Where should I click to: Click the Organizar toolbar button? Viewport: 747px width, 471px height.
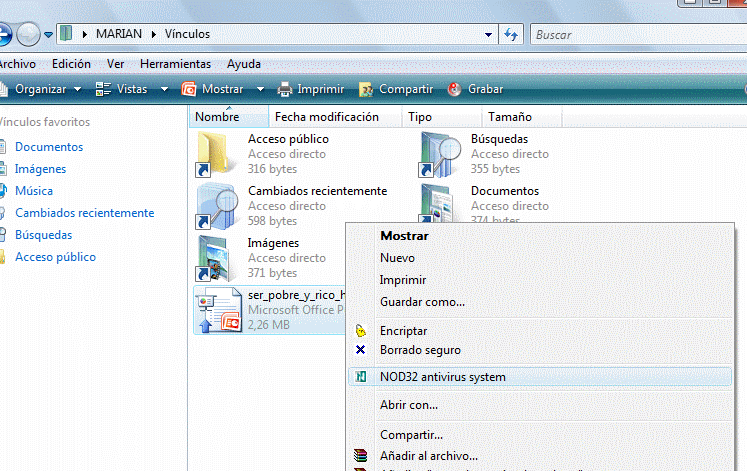(x=40, y=89)
